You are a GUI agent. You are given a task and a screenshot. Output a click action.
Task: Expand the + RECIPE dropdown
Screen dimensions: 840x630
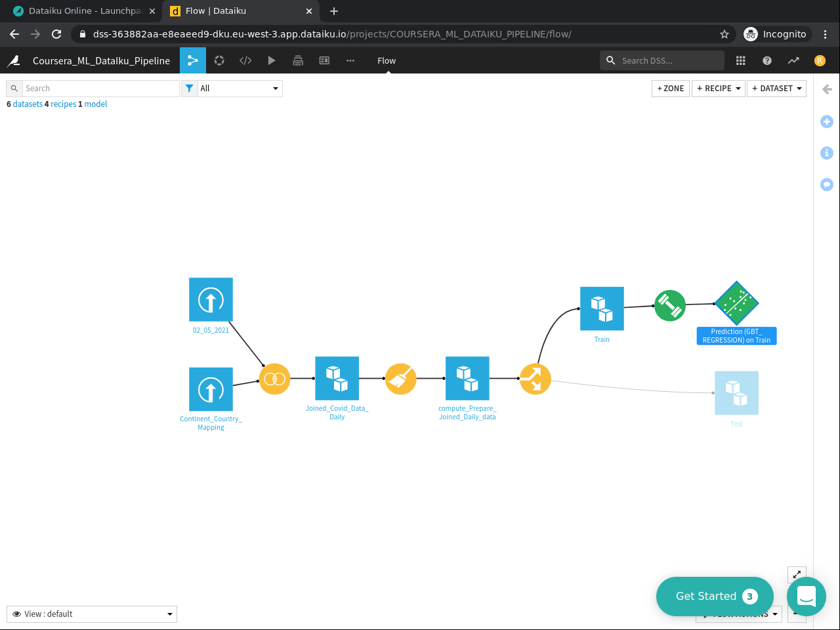pyautogui.click(x=719, y=89)
